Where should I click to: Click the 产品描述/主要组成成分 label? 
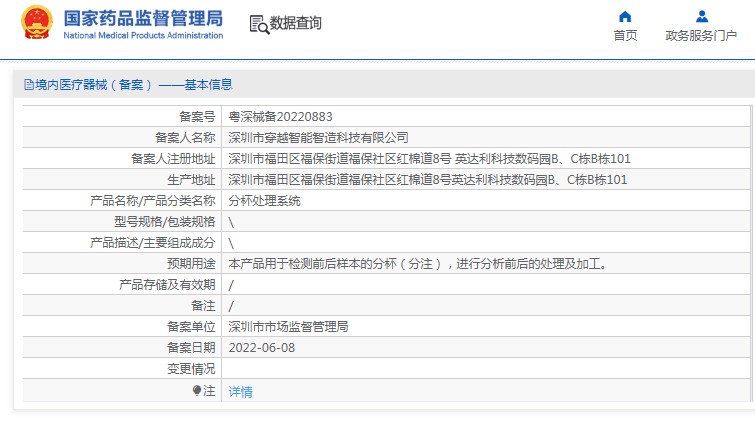pos(152,243)
